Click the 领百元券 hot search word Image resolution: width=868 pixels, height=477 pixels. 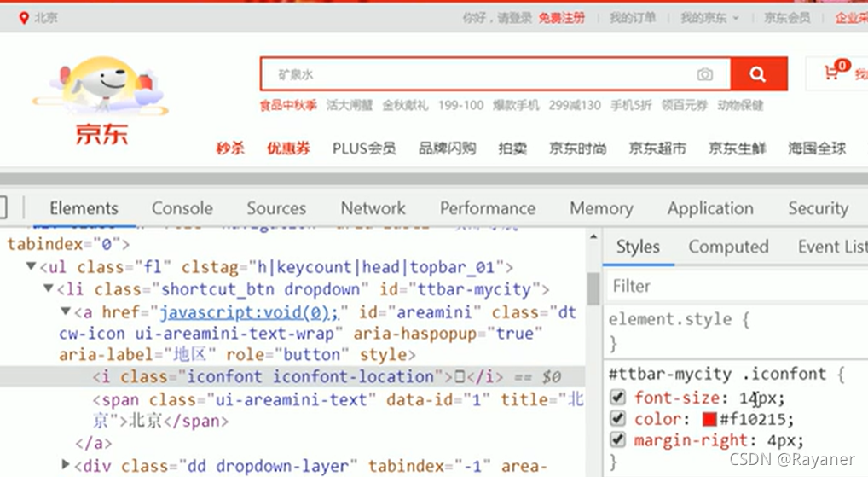coord(685,105)
